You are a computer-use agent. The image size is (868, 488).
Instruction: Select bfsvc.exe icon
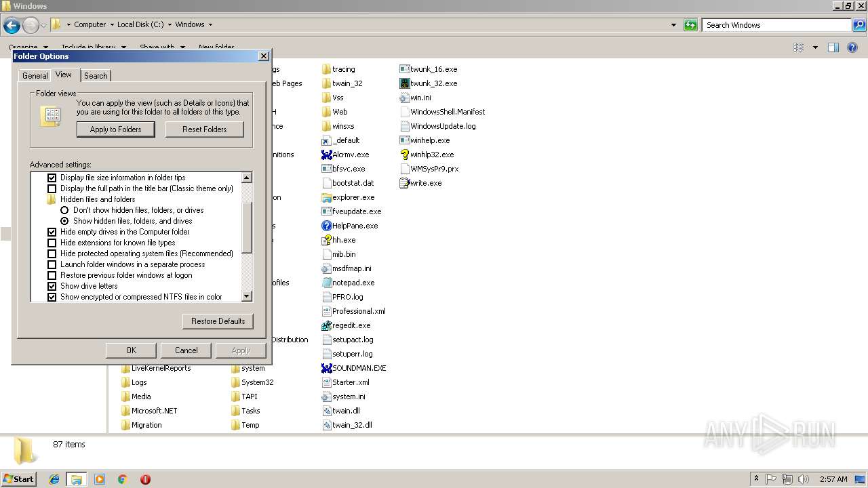coord(326,169)
